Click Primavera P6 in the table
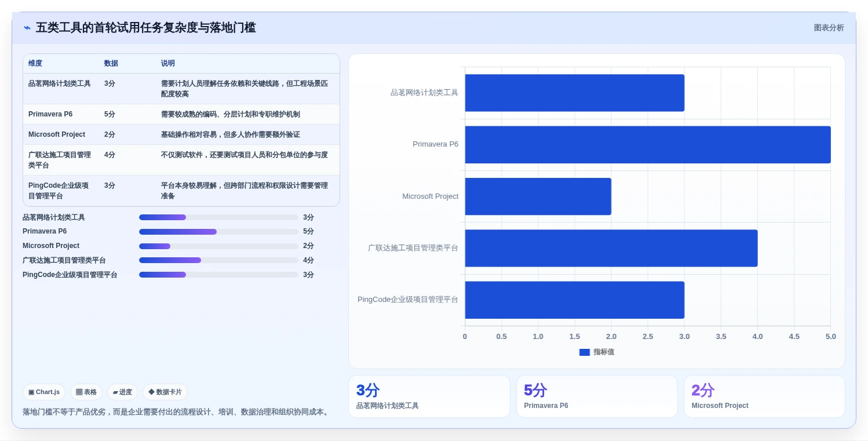The width and height of the screenshot is (868, 441). click(50, 114)
